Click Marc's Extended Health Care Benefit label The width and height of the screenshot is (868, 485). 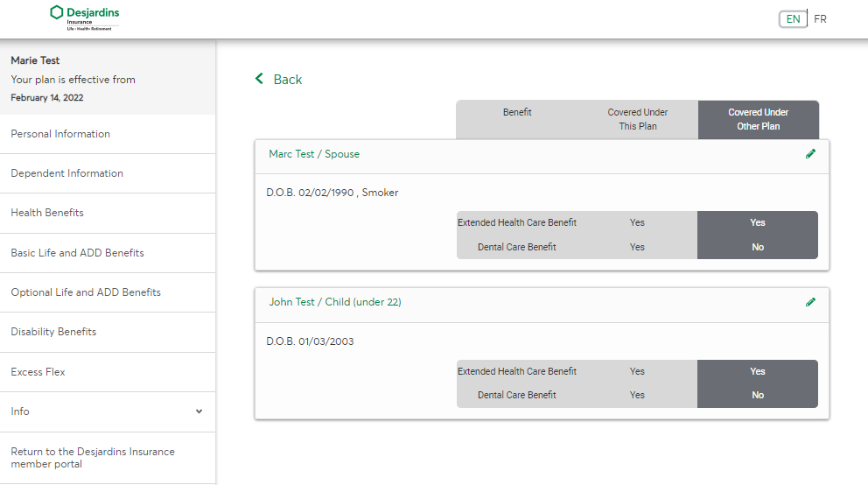click(517, 222)
